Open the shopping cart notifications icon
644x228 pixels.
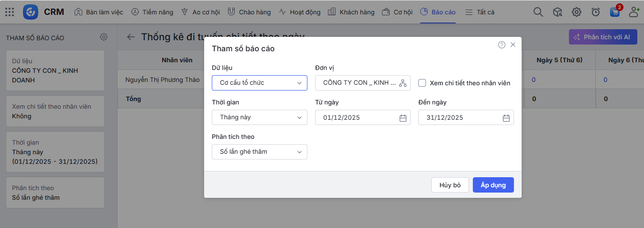(615, 12)
